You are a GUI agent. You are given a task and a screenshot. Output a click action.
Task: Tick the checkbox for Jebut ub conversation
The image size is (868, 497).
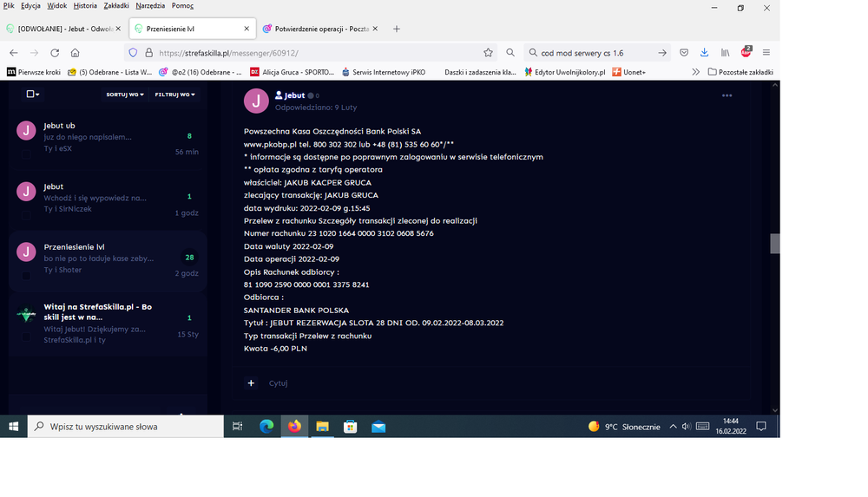(x=26, y=154)
